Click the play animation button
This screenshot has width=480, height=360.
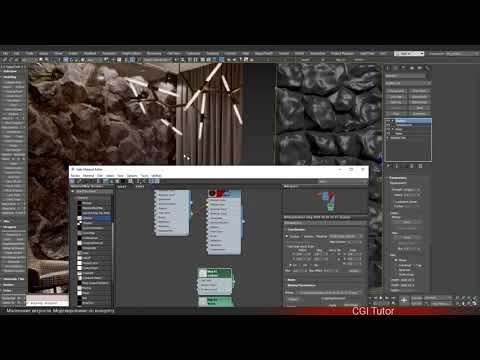click(x=381, y=298)
